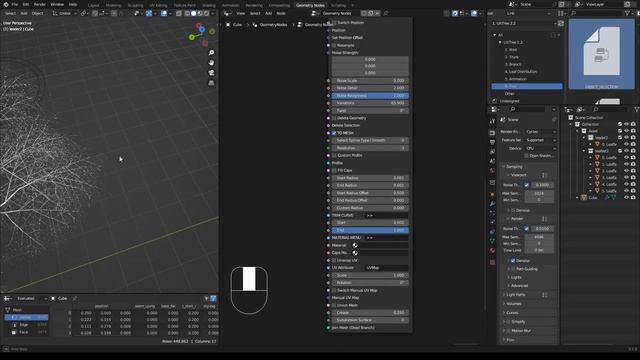This screenshot has width=640, height=360.
Task: Uncheck the render Denoise checkbox
Action: (513, 260)
